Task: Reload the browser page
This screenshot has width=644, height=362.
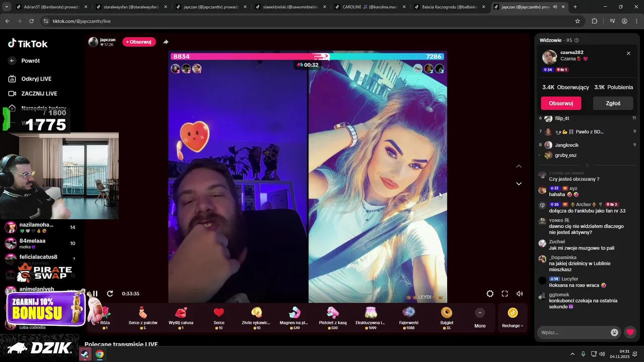Action: [x=31, y=21]
